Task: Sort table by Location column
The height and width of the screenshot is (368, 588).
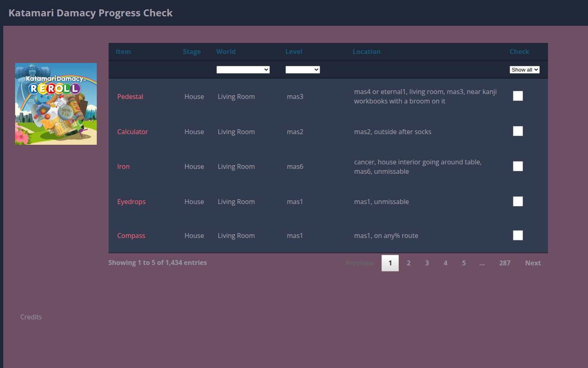Action: click(x=367, y=52)
